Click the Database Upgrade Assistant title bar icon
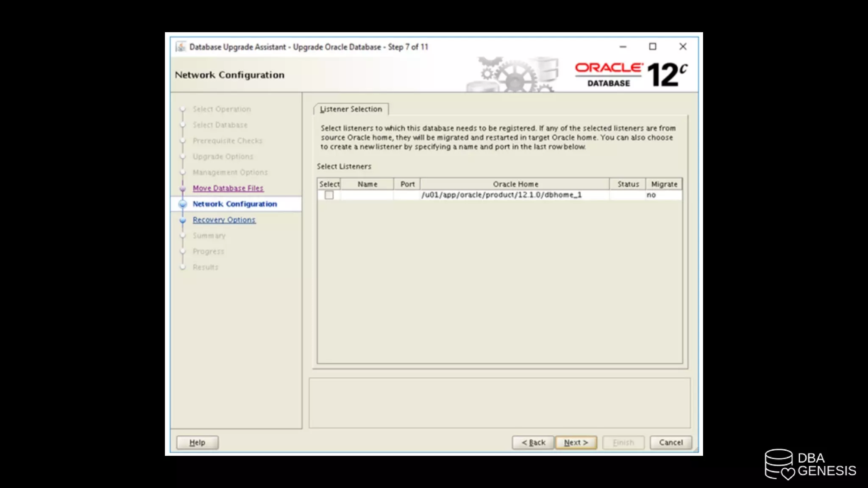This screenshot has height=488, width=868. tap(181, 47)
